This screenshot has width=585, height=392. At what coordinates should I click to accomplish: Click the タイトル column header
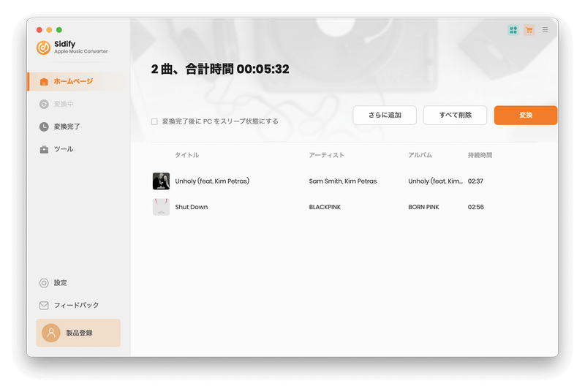tap(187, 155)
